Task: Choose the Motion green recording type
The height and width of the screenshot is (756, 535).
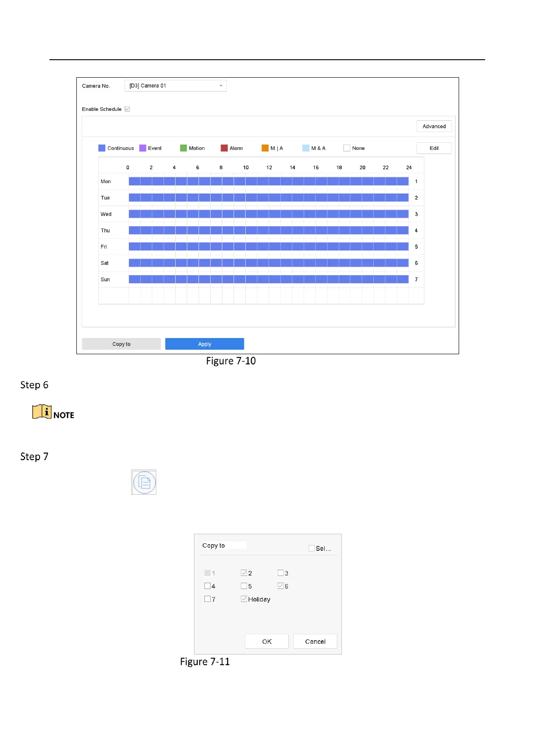Action: [183, 148]
